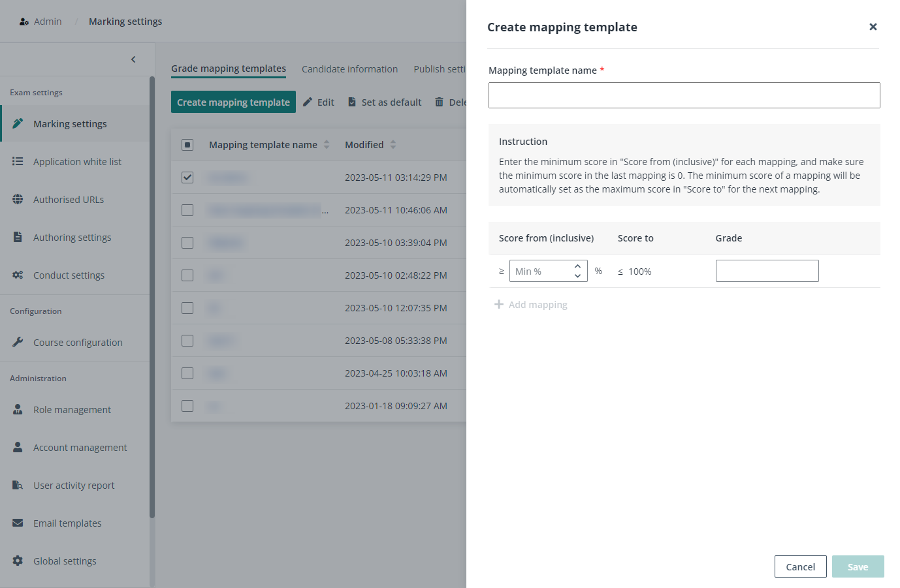Click the Role management person icon

coord(18,409)
